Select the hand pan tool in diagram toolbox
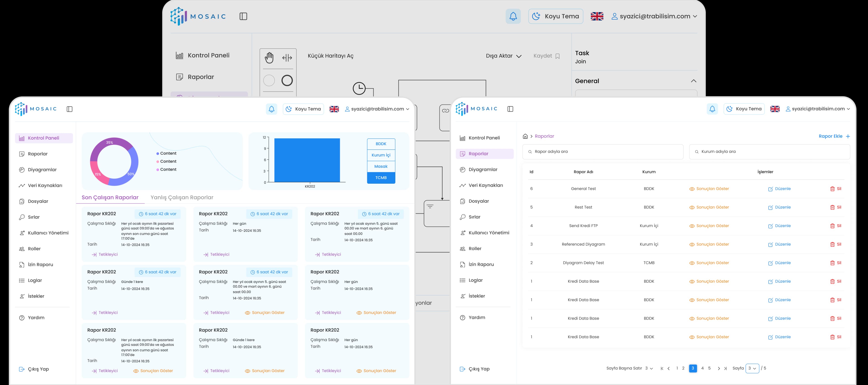This screenshot has height=385, width=868. (x=269, y=58)
